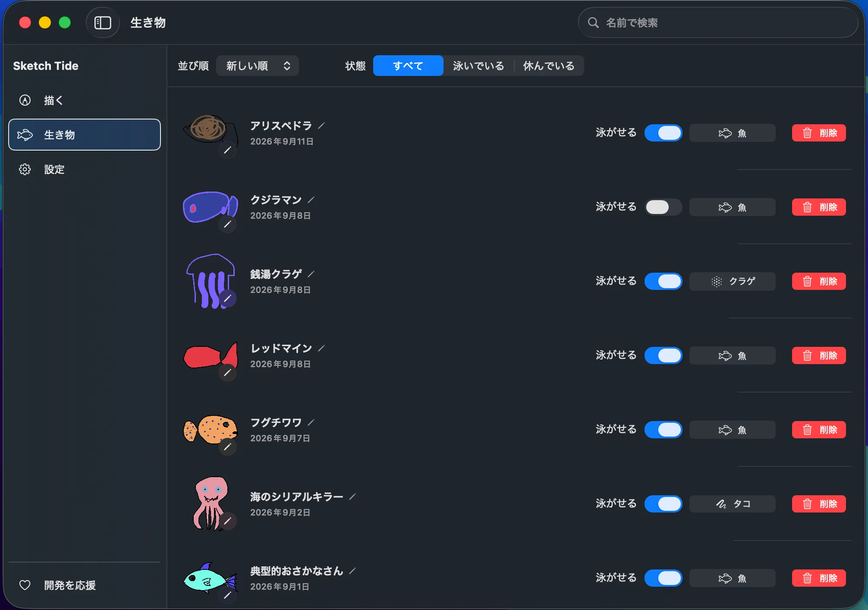The width and height of the screenshot is (868, 610).
Task: Delete レッドマイン with 削除 button
Action: pyautogui.click(x=819, y=355)
